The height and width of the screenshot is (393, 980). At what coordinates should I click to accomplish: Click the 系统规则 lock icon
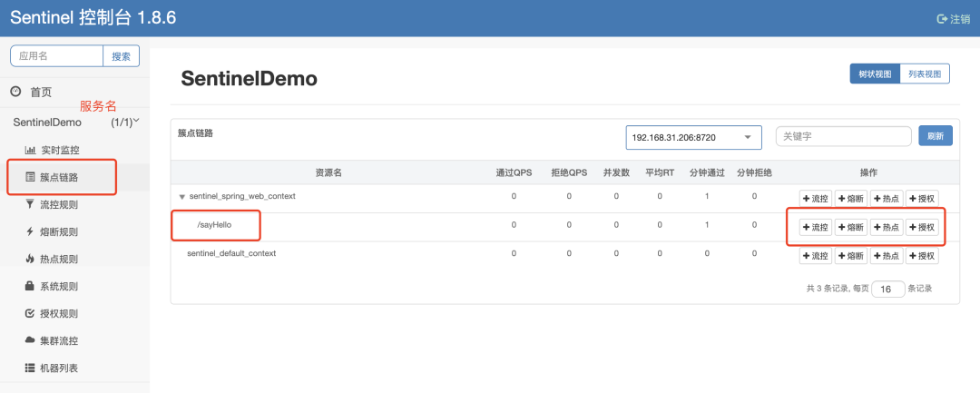tap(30, 286)
